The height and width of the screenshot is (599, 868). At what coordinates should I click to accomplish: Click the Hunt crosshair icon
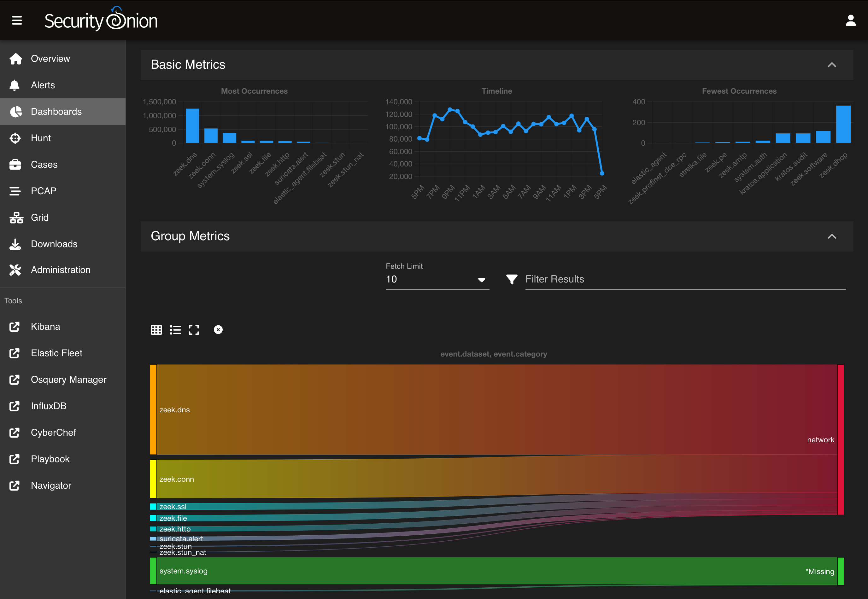15,138
